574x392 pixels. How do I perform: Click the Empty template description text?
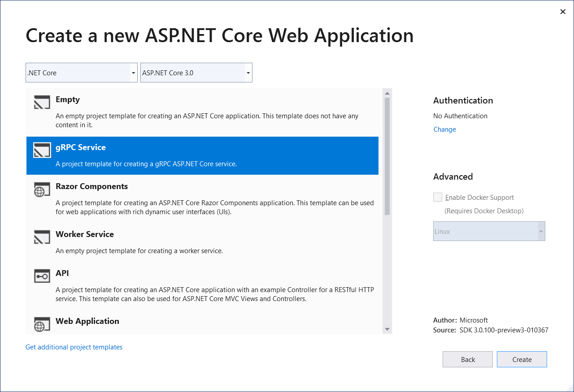pyautogui.click(x=207, y=121)
